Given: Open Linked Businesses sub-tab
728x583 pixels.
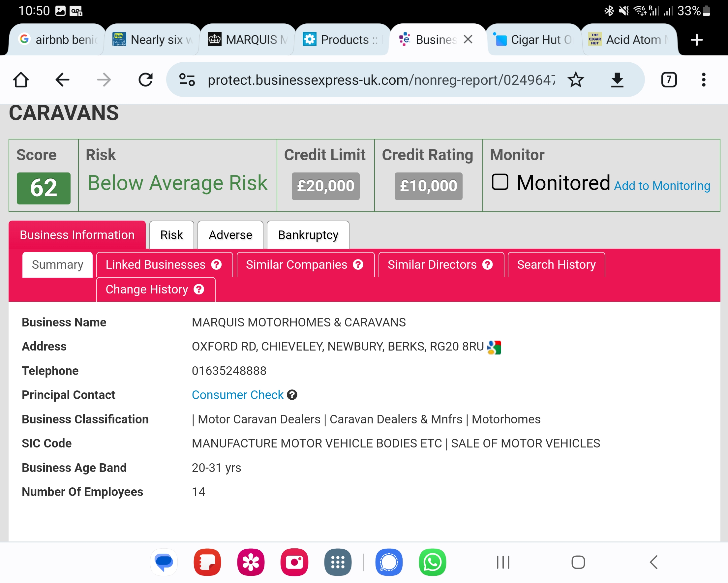Looking at the screenshot, I should point(165,265).
